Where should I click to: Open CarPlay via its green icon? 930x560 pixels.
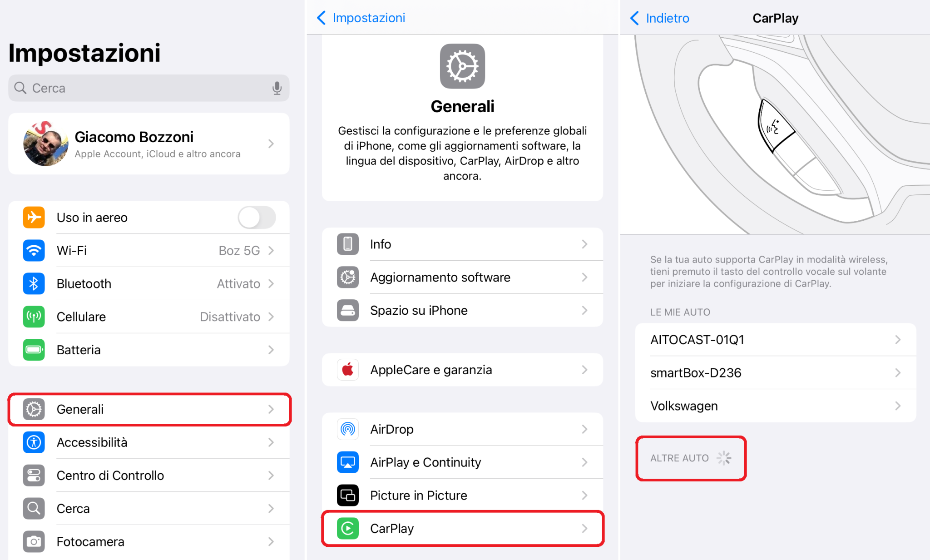pos(347,528)
